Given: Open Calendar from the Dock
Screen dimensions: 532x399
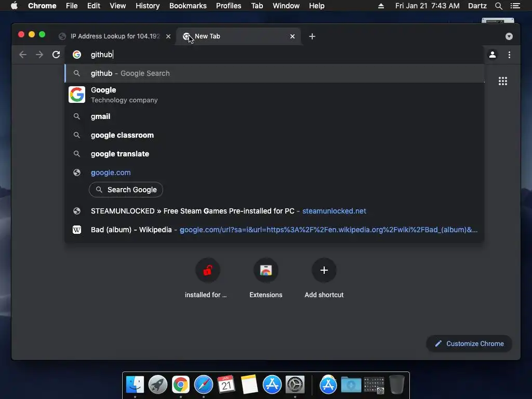Looking at the screenshot, I should 227,385.
